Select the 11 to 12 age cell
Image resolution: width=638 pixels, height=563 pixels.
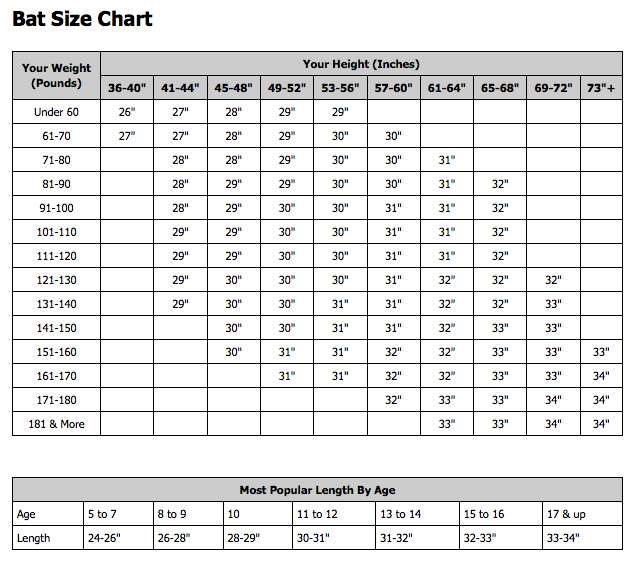pos(334,514)
